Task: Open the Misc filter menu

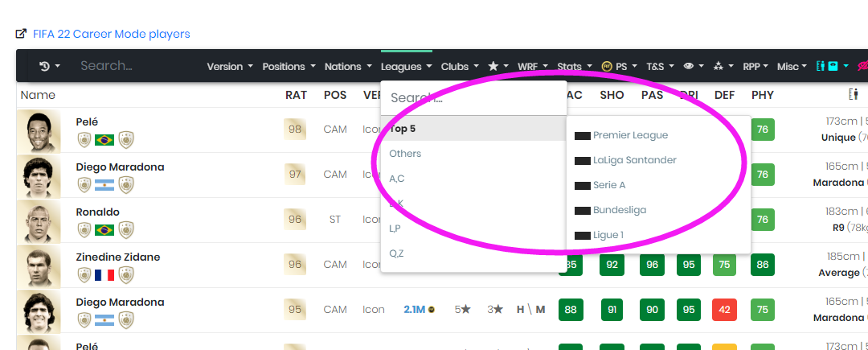Action: (792, 67)
